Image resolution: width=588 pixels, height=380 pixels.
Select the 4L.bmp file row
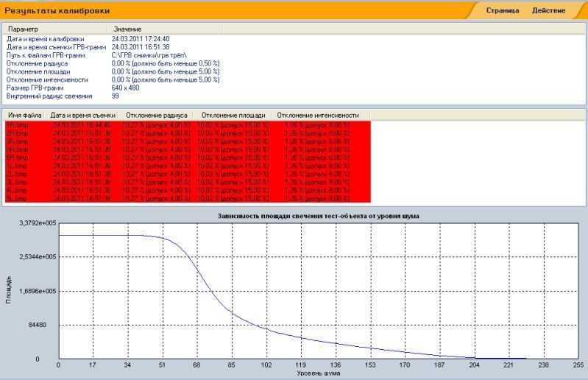[x=188, y=191]
